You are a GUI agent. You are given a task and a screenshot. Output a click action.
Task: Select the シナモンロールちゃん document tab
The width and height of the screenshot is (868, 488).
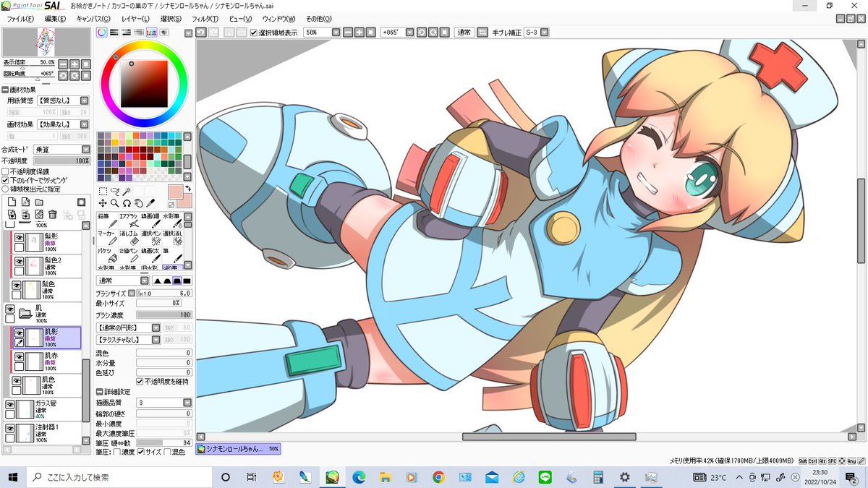click(x=237, y=448)
